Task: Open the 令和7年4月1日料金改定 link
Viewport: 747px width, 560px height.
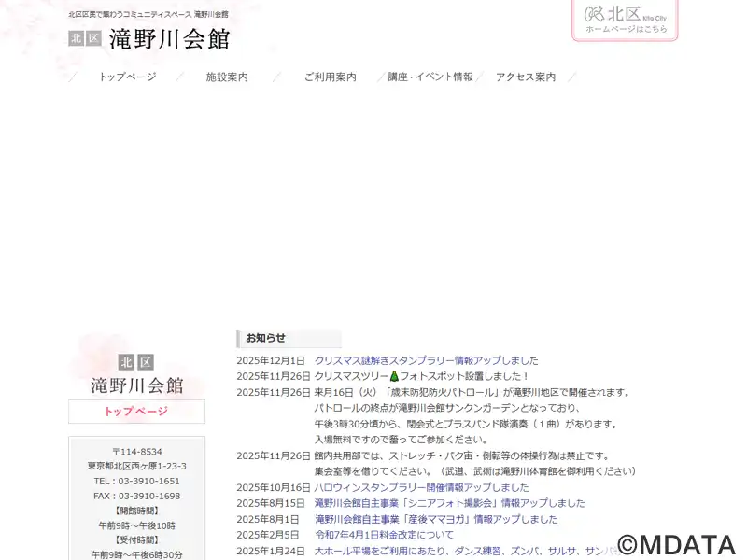Action: click(384, 535)
